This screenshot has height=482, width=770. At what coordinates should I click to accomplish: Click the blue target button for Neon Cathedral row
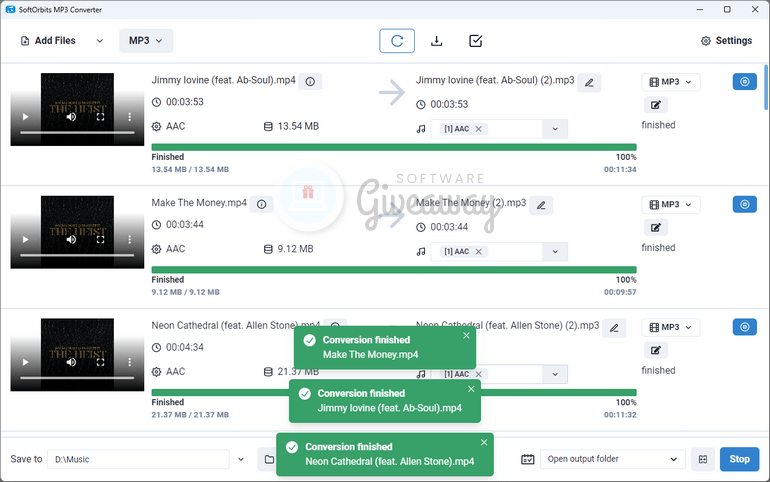[745, 327]
